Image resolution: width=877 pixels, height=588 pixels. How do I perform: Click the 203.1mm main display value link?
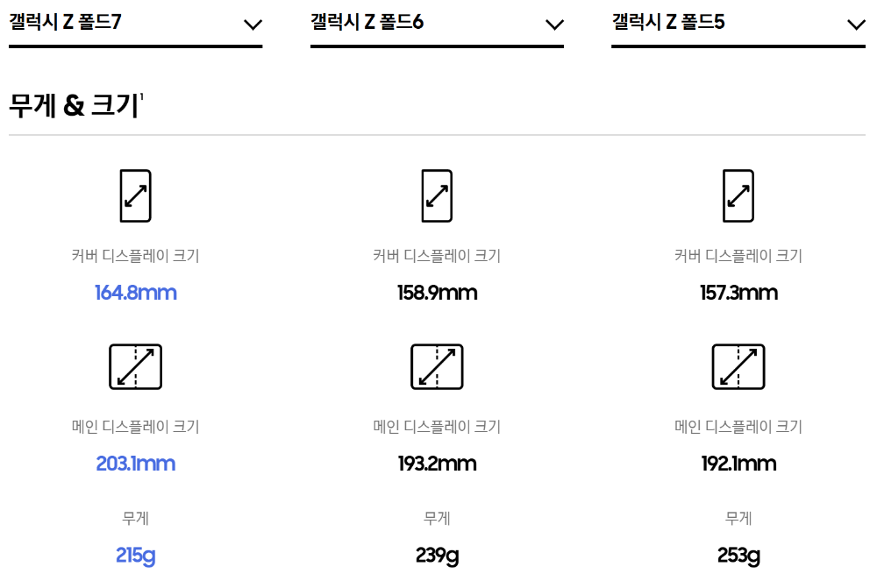point(135,464)
